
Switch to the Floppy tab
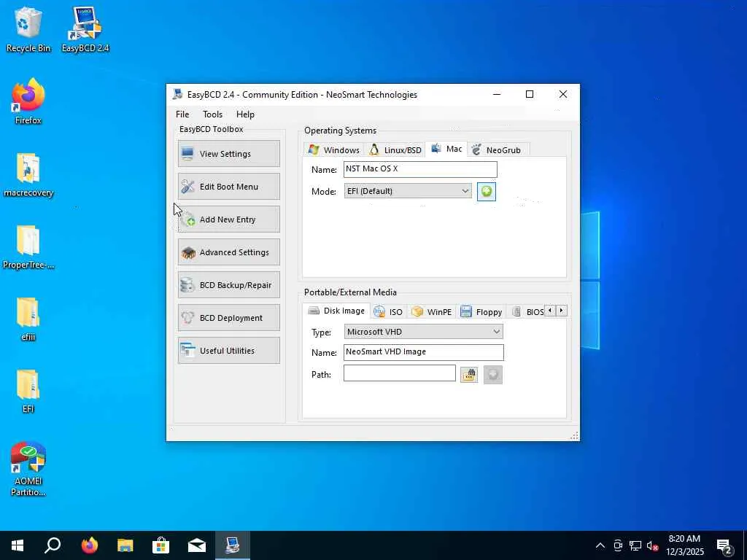(481, 312)
